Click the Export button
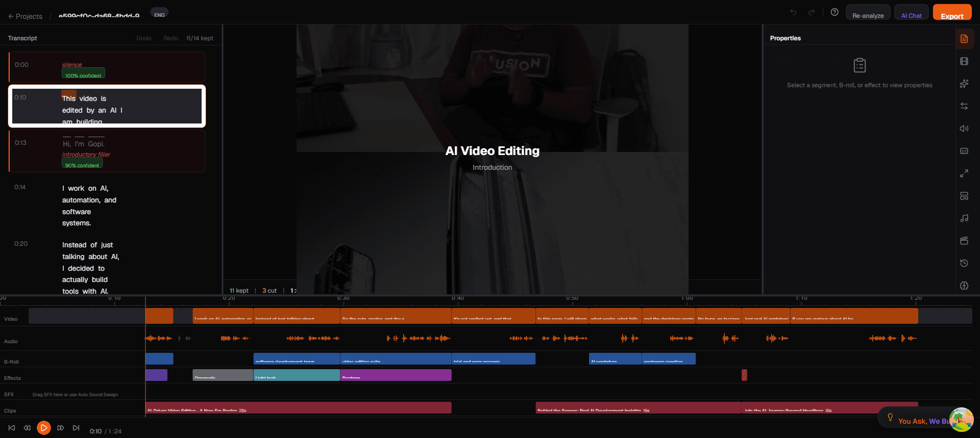Viewport: 980px width, 438px height. [952, 13]
